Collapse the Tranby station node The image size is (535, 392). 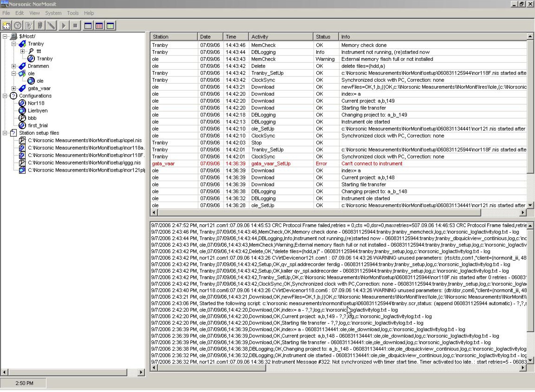point(13,44)
